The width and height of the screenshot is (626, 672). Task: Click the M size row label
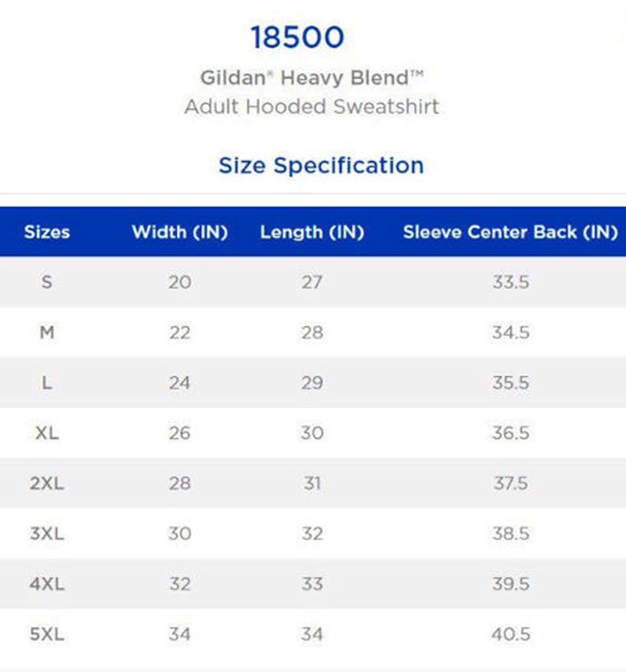[x=47, y=332]
